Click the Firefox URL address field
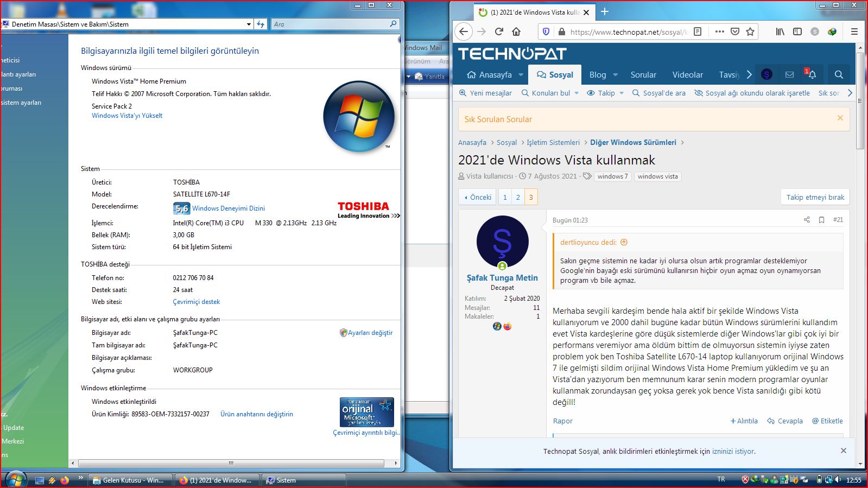Screen dimensions: 868x488 point(629,31)
